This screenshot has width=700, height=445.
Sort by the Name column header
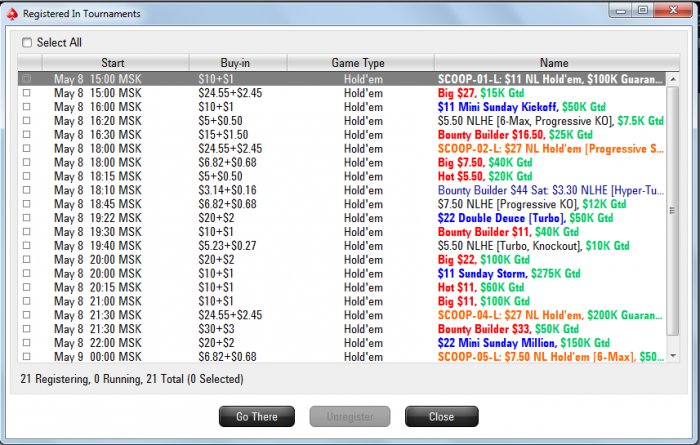point(556,62)
